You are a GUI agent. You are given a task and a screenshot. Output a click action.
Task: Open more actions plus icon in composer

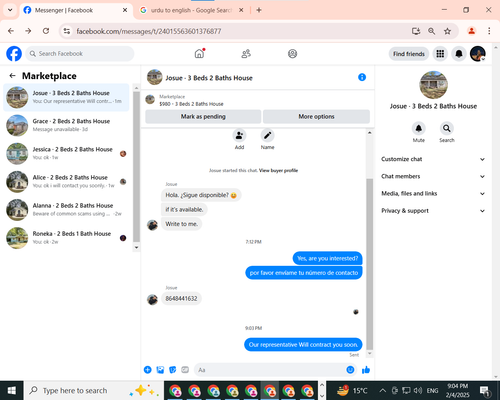click(148, 370)
